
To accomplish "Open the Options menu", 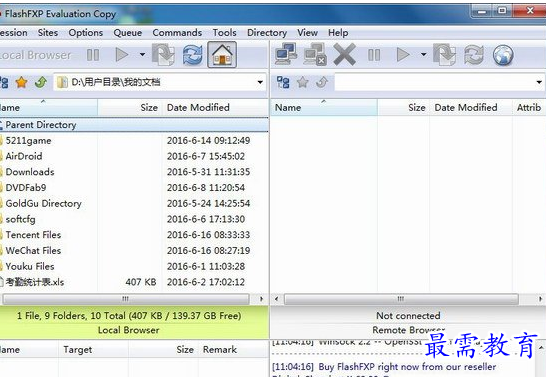I will 86,33.
